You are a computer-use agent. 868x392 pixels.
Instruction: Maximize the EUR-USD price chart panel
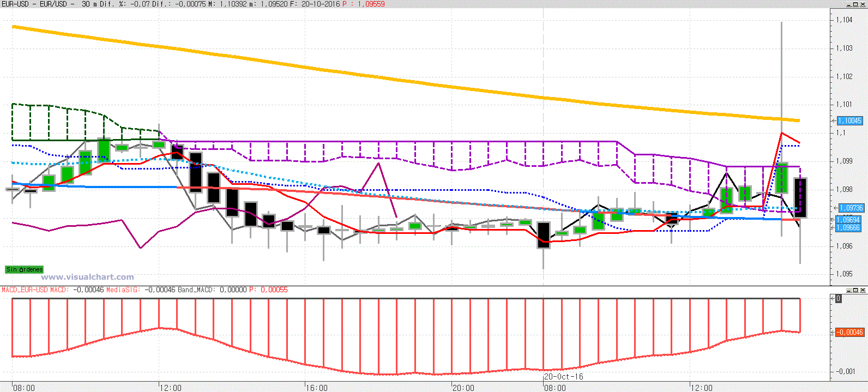(x=855, y=4)
